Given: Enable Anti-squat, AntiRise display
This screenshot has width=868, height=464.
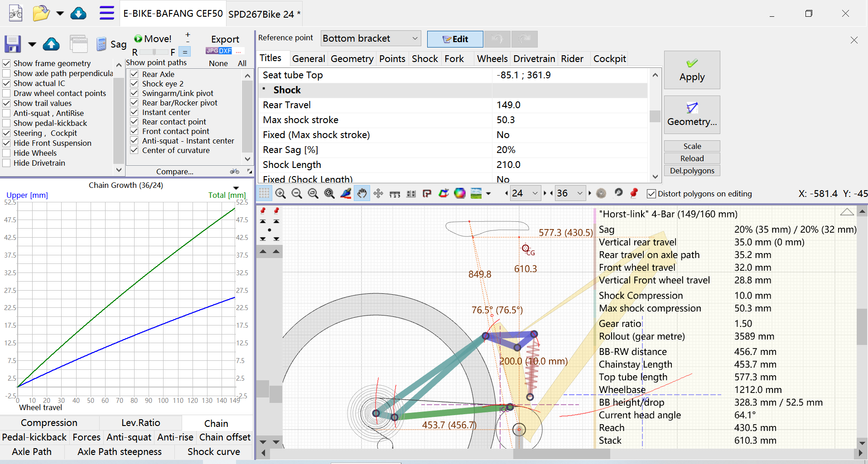Looking at the screenshot, I should [x=7, y=113].
